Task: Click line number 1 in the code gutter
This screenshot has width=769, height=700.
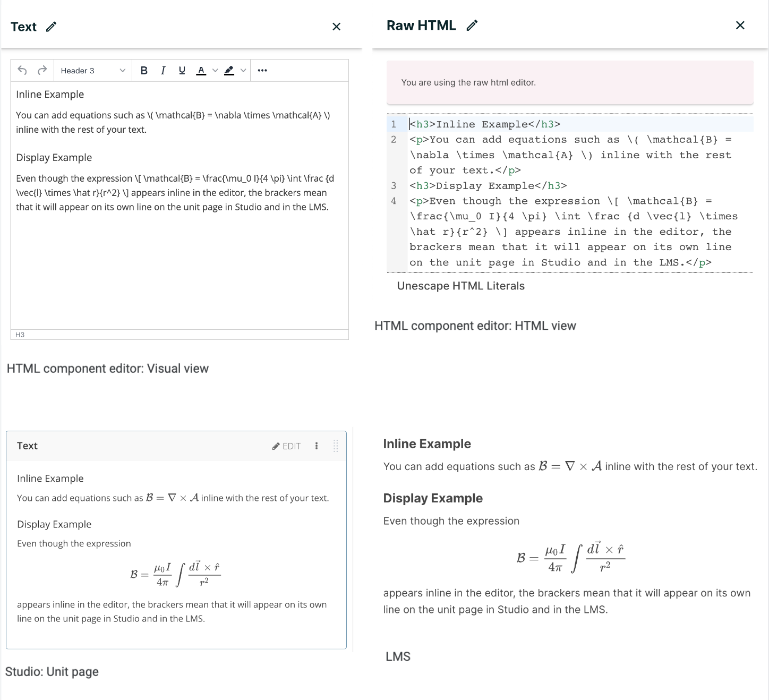Action: [x=394, y=124]
